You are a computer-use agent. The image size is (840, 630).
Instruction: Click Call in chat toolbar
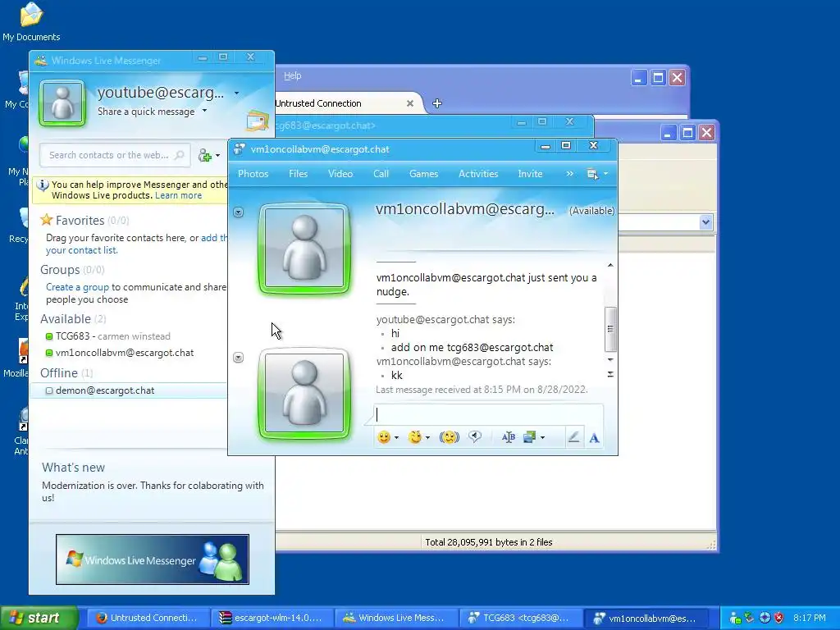(x=381, y=174)
